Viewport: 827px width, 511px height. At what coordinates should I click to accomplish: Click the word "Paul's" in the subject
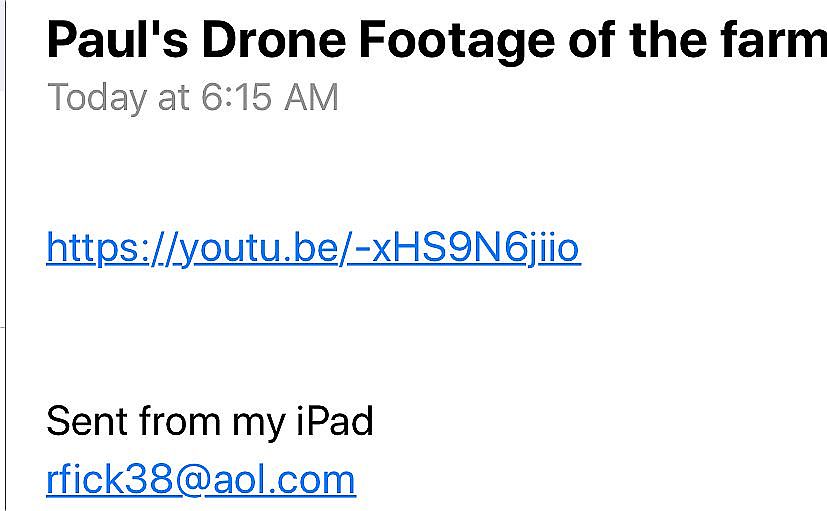(x=116, y=41)
